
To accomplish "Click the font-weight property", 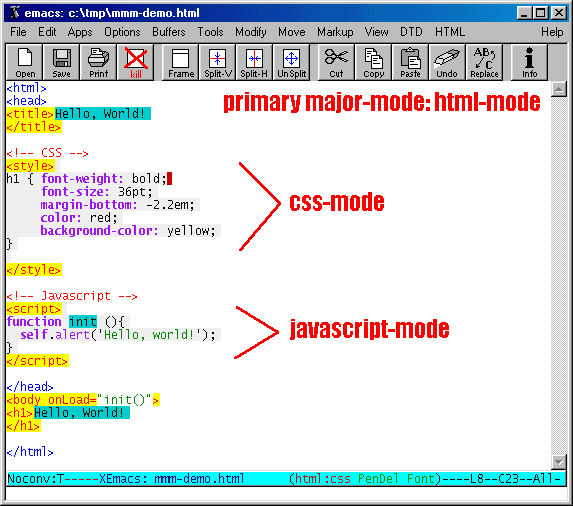I will pos(82,179).
